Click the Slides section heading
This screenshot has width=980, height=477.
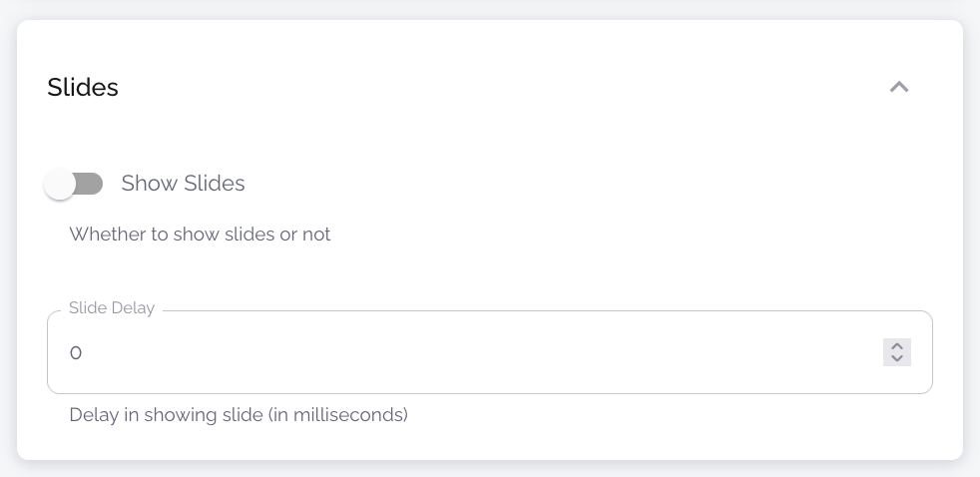[x=83, y=87]
